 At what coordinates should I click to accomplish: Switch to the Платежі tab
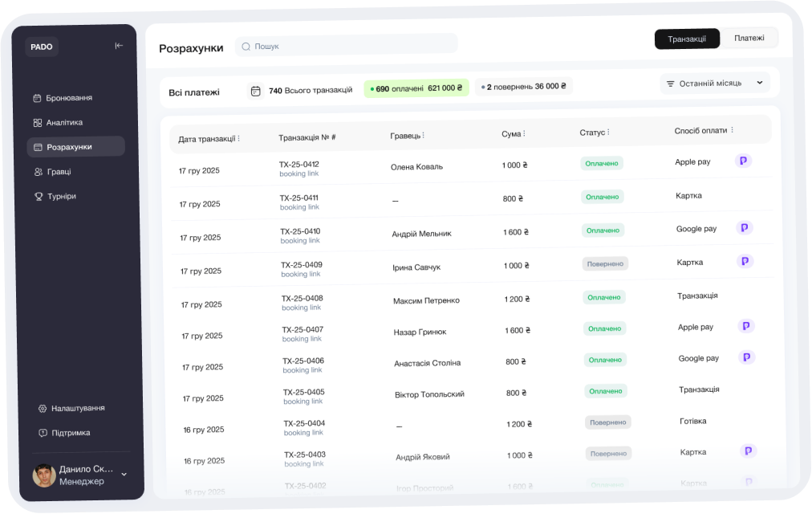(749, 38)
